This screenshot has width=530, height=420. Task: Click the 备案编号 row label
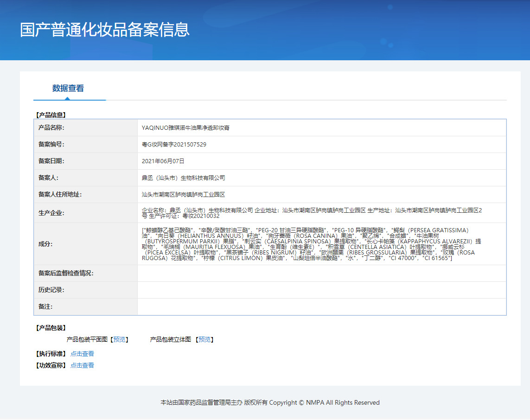(x=51, y=144)
